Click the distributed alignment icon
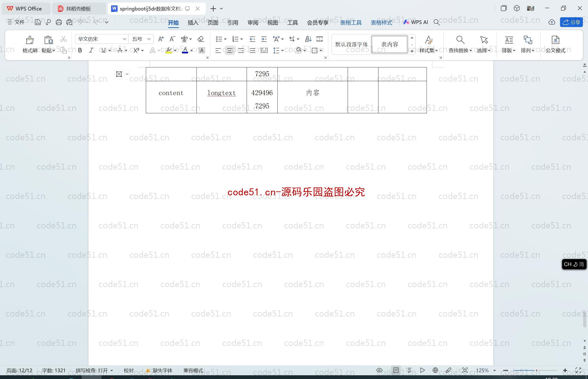Image resolution: width=588 pixels, height=379 pixels. (x=264, y=50)
